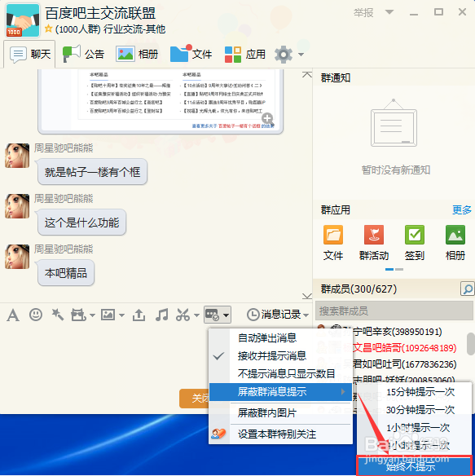Toggle 屏蔽群内图片 option

point(280,413)
